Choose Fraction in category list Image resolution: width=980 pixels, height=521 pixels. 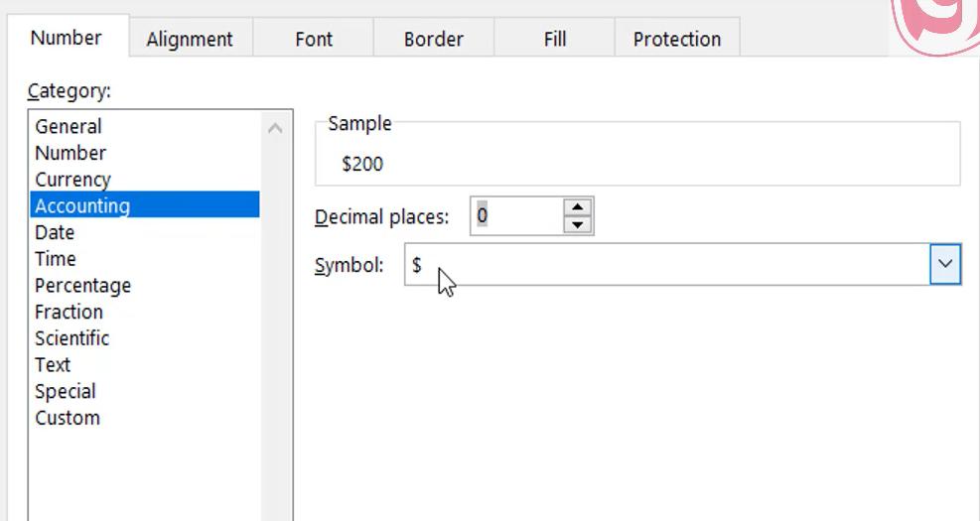point(69,312)
